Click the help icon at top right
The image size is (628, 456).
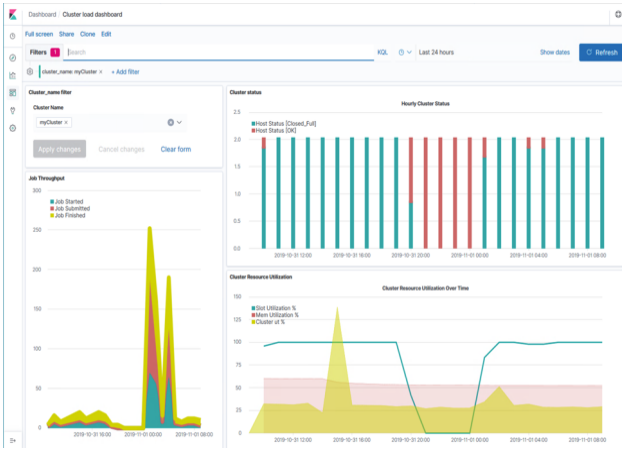[618, 14]
